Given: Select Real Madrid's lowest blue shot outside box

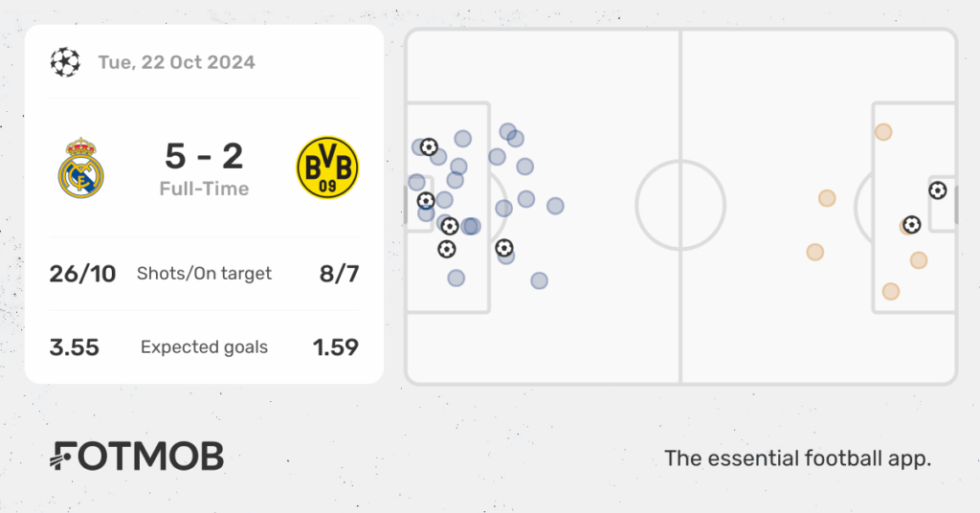Looking at the screenshot, I should pos(540,280).
